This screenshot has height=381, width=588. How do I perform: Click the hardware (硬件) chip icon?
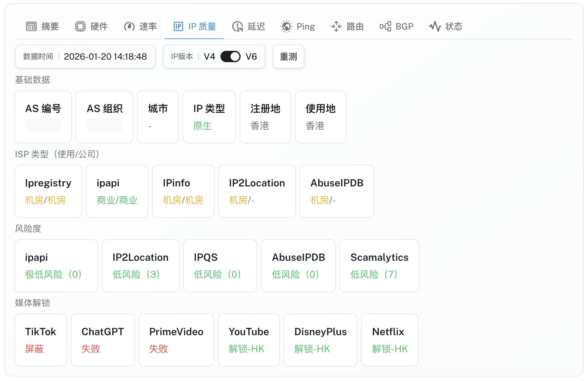(80, 26)
